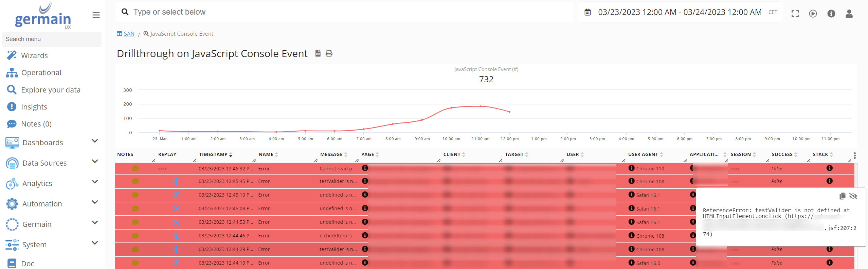This screenshot has height=269, width=868.
Task: Follow the SAN breadcrumb link
Action: (x=129, y=34)
